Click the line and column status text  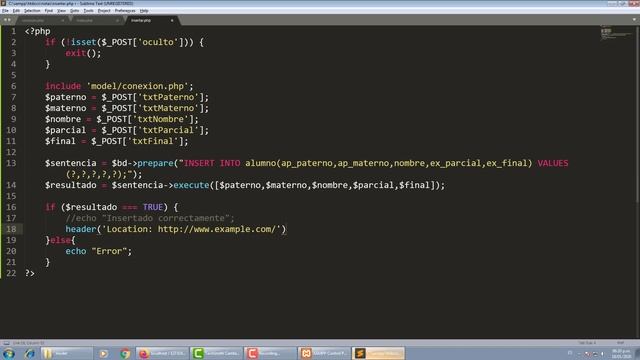29,343
